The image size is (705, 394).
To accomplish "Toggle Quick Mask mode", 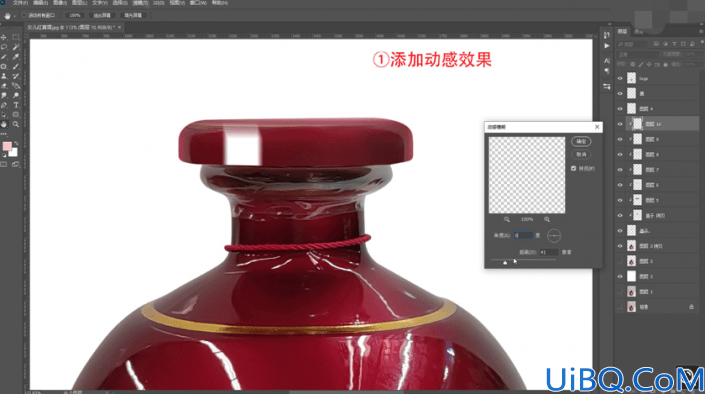I will click(x=4, y=165).
